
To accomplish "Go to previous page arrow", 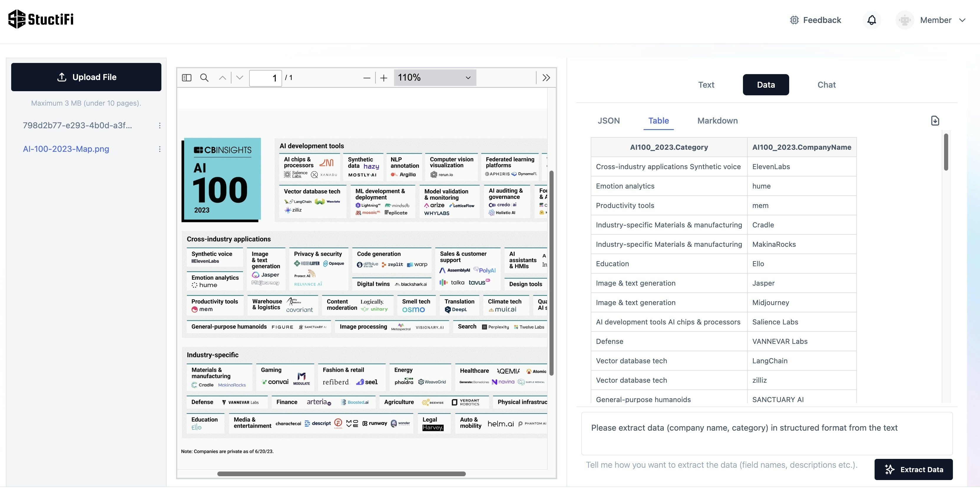I will coord(223,78).
